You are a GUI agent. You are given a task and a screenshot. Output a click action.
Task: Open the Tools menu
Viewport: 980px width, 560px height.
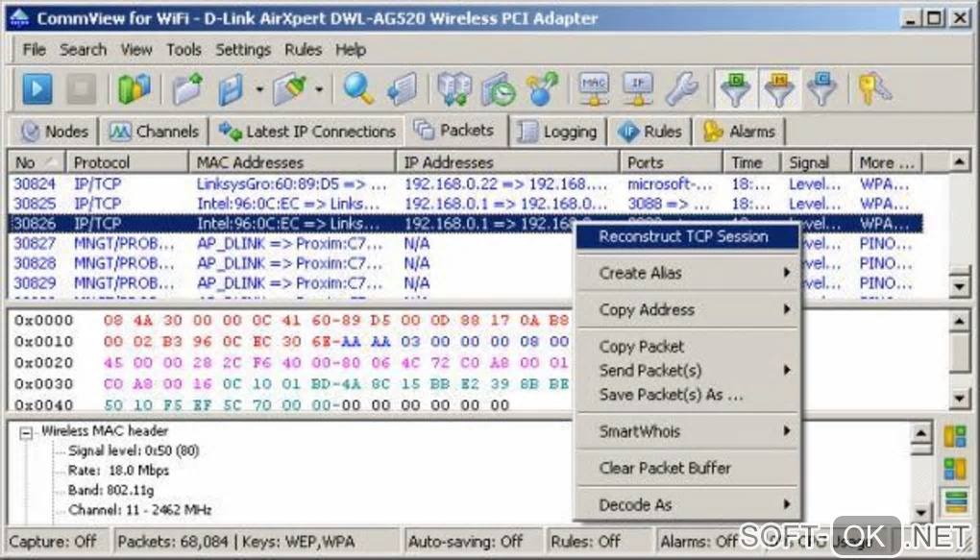184,50
